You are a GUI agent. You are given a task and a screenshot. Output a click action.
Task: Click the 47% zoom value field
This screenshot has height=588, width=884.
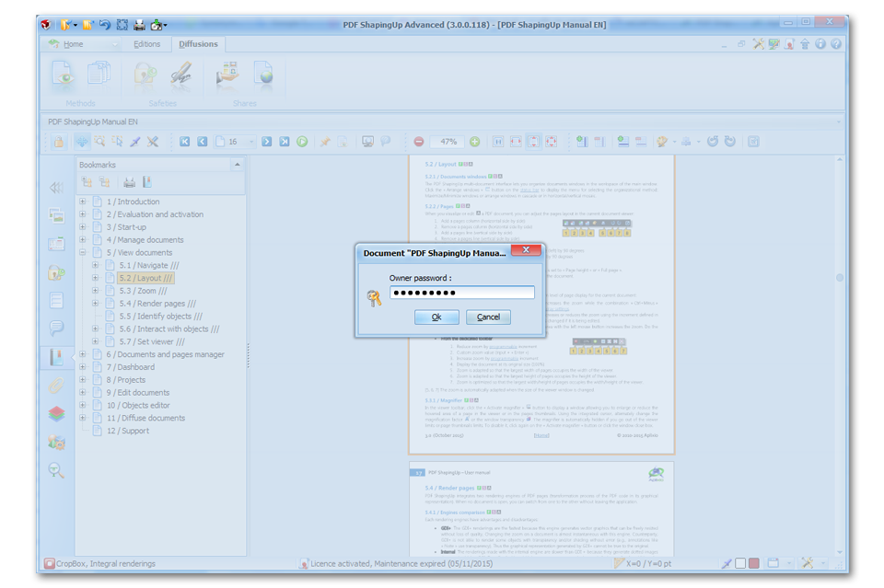(448, 142)
